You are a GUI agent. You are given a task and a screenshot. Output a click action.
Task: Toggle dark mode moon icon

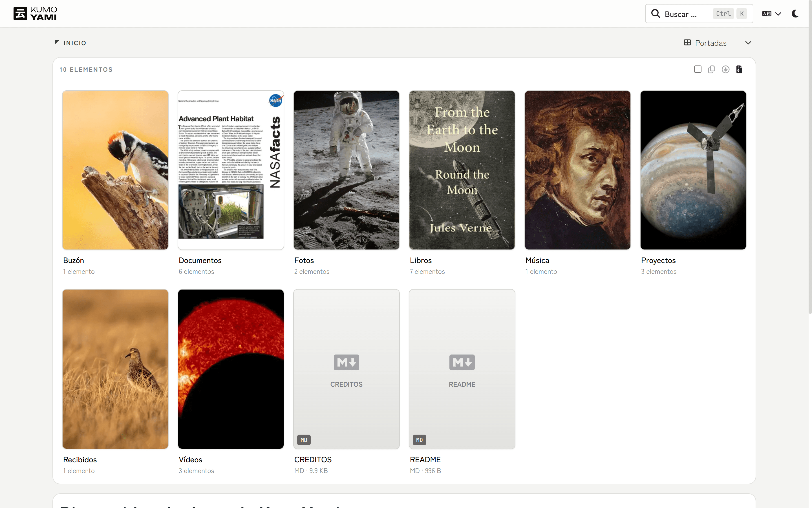point(795,14)
